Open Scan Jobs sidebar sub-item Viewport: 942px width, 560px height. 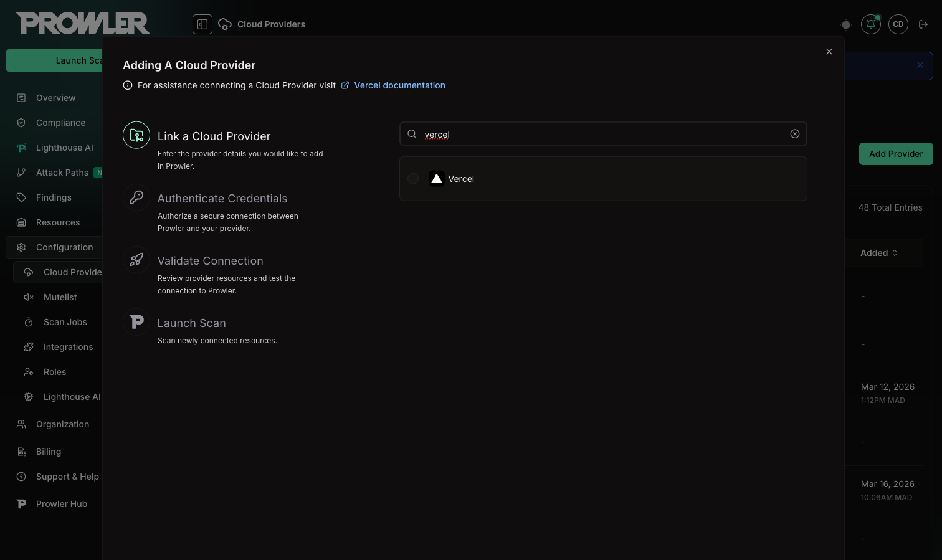[x=65, y=322]
